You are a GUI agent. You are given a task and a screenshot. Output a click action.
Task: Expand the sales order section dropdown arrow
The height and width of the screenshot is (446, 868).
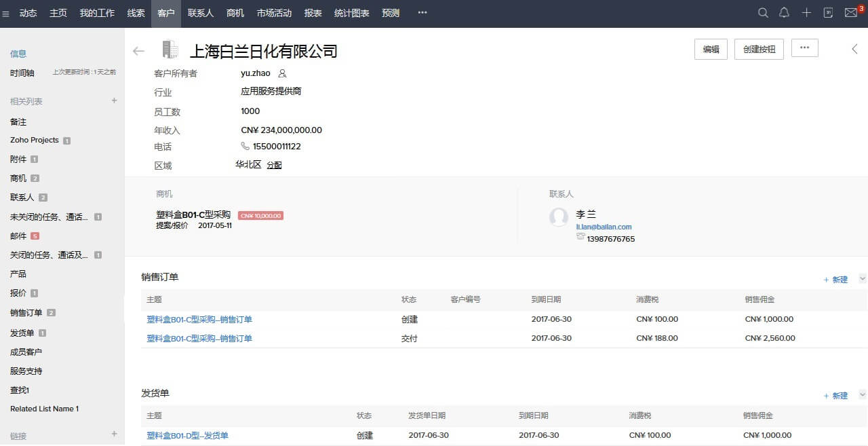(x=863, y=278)
